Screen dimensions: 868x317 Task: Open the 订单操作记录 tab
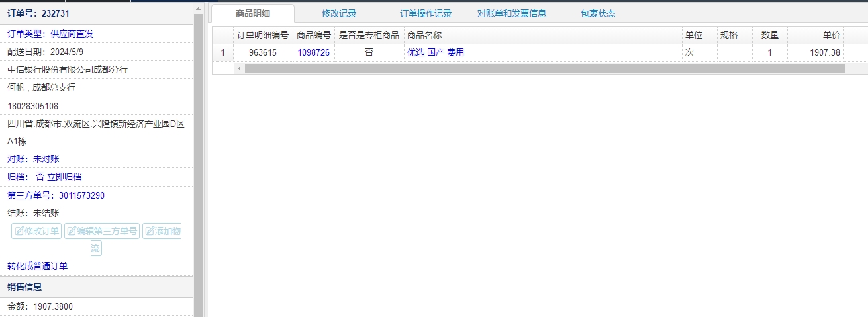pos(426,13)
